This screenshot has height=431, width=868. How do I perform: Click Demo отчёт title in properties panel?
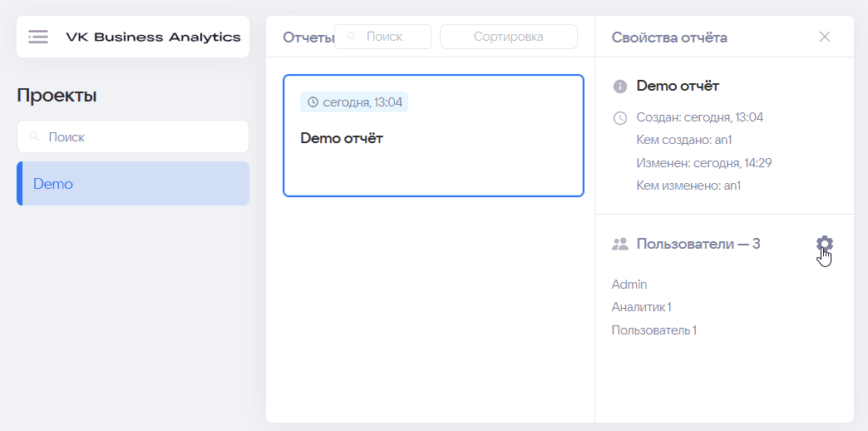tap(678, 86)
